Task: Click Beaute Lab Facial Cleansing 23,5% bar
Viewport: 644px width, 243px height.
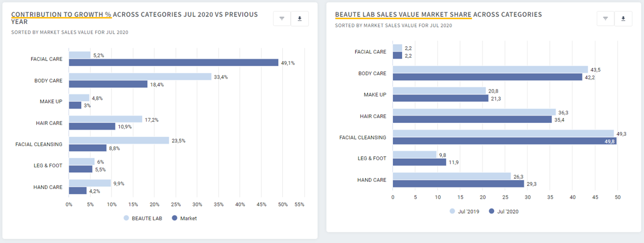Action: (x=119, y=140)
